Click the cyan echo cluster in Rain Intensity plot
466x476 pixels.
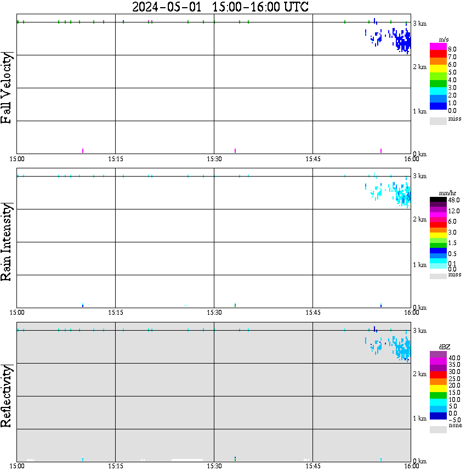pyautogui.click(x=402, y=195)
